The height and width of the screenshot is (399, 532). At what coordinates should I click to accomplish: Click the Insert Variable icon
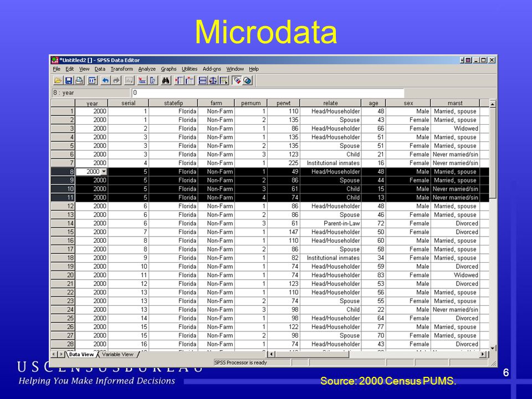pos(190,80)
